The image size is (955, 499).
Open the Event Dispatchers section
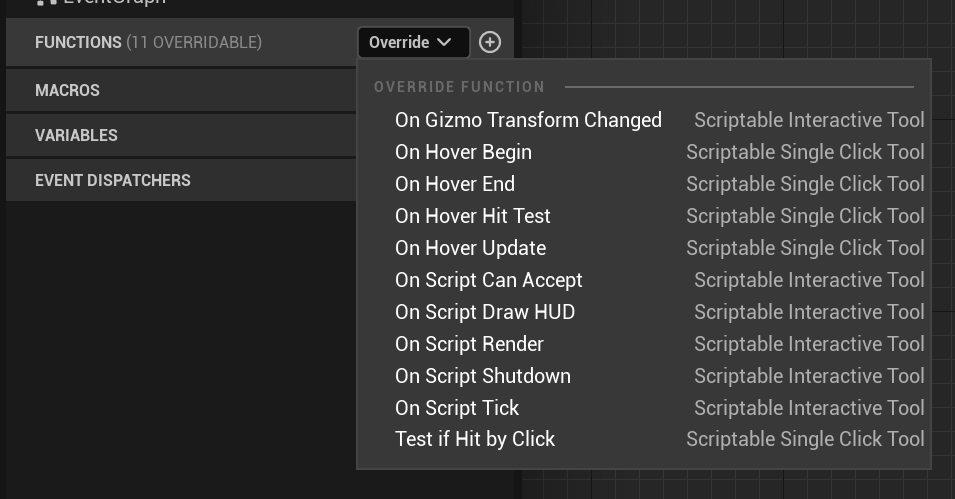click(112, 180)
